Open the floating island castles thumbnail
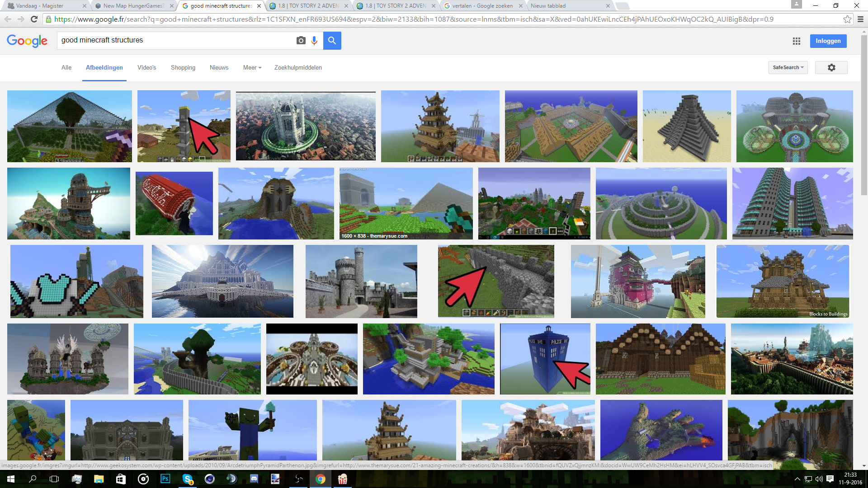Viewport: 868px width, 488px height. [68, 359]
